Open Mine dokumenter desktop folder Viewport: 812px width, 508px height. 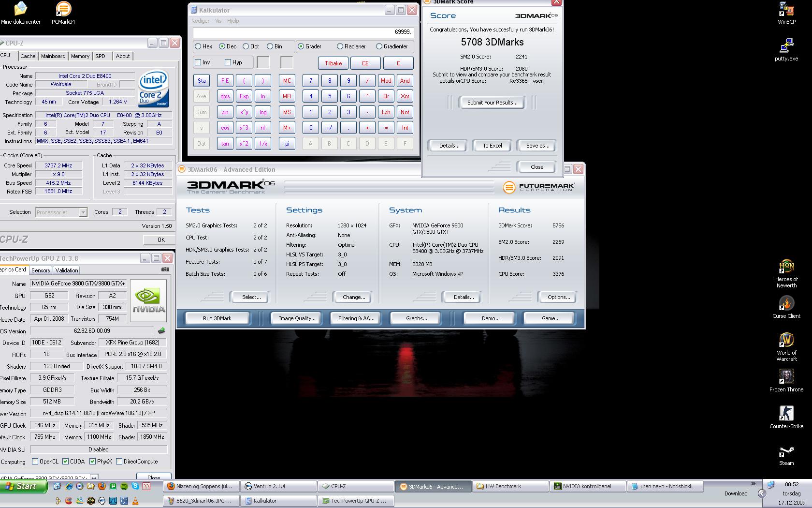pos(21,13)
